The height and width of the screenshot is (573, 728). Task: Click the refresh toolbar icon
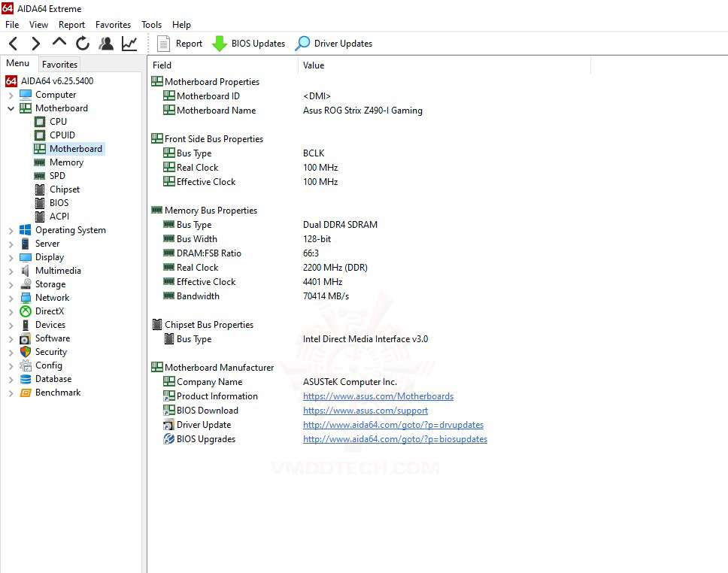[x=83, y=44]
